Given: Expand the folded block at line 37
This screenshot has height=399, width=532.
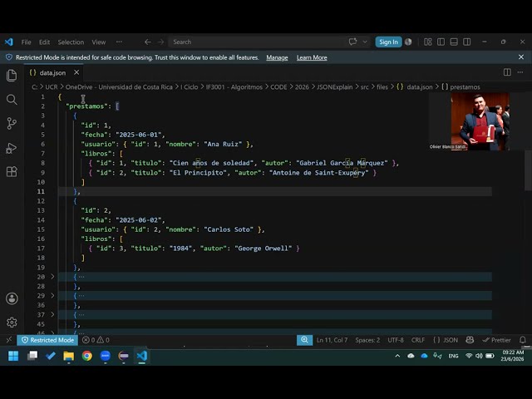Looking at the screenshot, I should (x=52, y=314).
